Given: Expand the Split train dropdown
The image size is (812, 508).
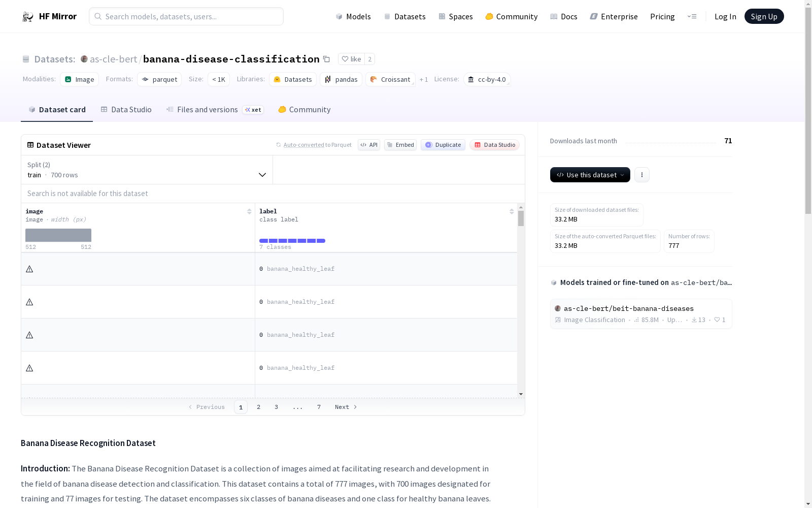Looking at the screenshot, I should coord(147,170).
